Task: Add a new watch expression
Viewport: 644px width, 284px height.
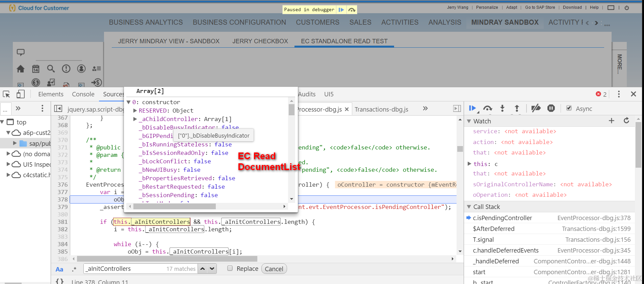Action: (611, 121)
